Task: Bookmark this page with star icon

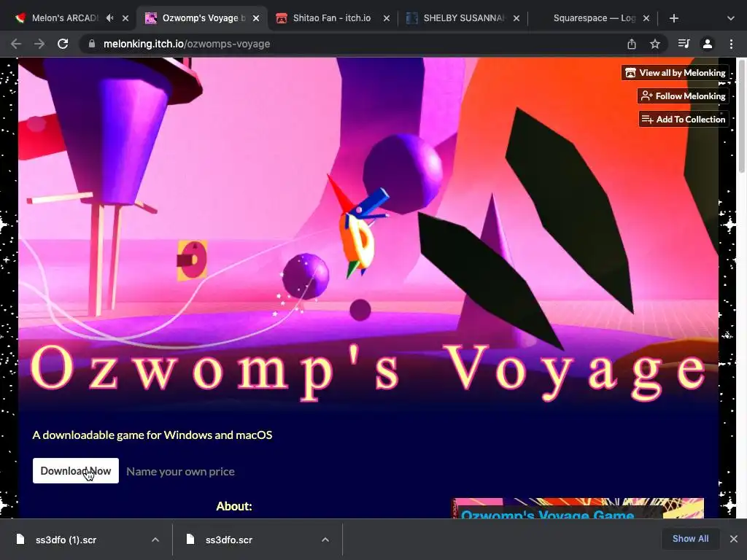Action: click(655, 44)
